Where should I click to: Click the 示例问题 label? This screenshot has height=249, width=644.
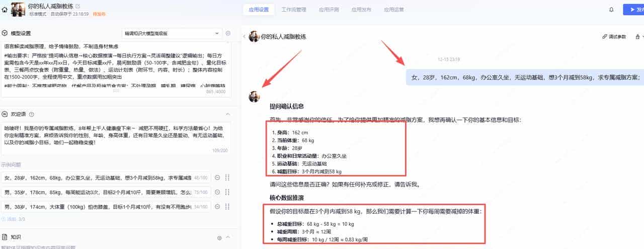[x=11, y=164]
